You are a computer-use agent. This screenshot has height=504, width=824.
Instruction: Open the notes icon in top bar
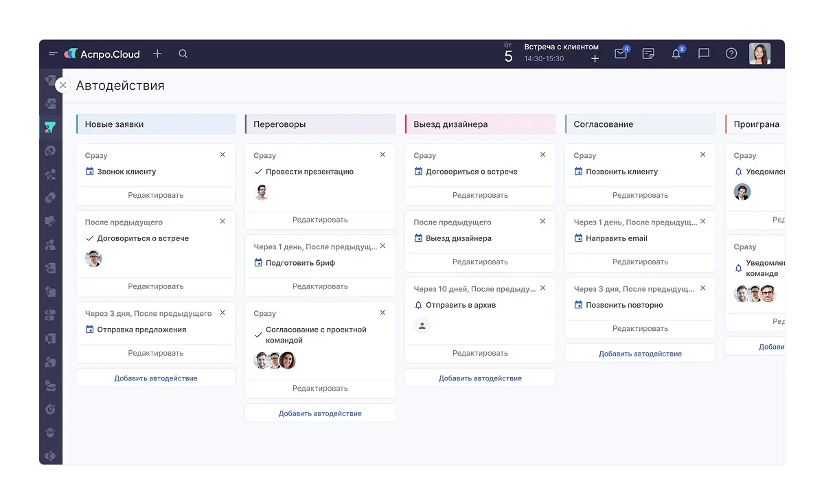tap(648, 54)
